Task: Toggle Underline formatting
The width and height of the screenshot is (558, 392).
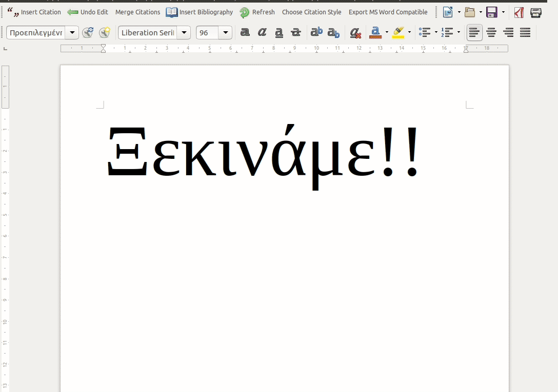Action: (279, 33)
